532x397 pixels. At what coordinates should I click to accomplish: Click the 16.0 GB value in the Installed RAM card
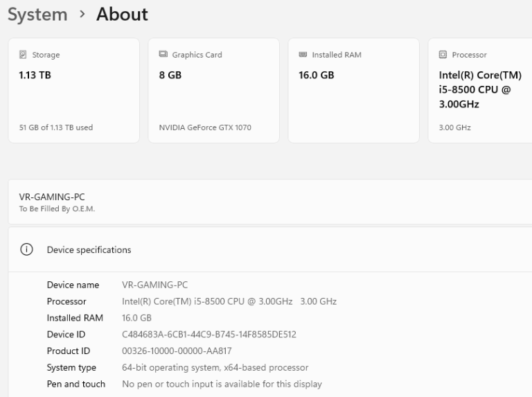316,76
